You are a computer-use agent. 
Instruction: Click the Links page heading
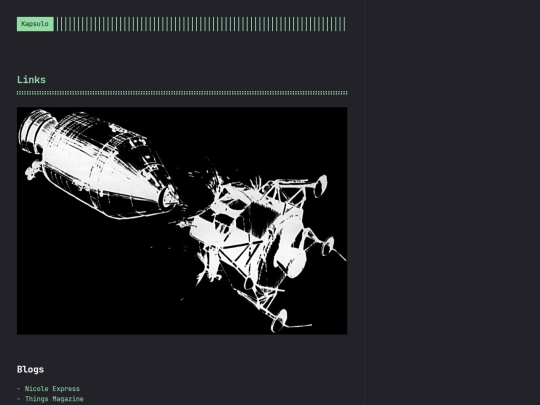coord(31,80)
